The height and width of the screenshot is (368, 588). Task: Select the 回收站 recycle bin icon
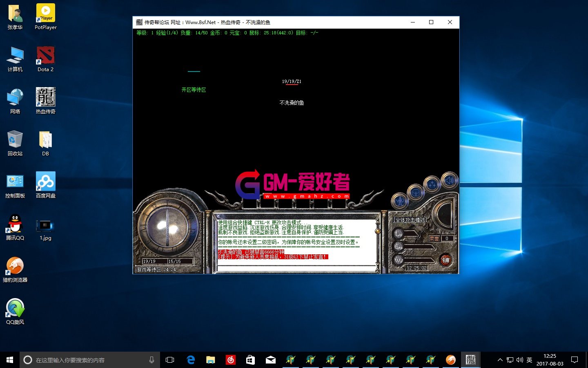point(15,144)
